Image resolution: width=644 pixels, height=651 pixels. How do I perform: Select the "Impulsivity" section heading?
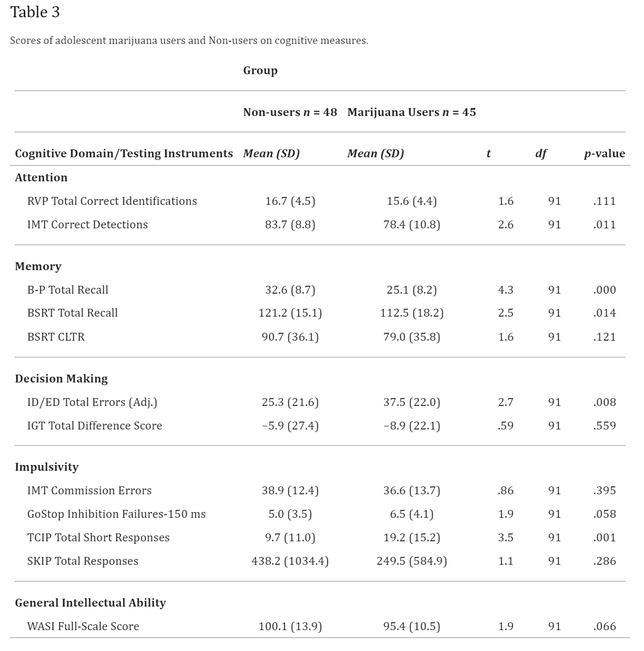pyautogui.click(x=47, y=467)
